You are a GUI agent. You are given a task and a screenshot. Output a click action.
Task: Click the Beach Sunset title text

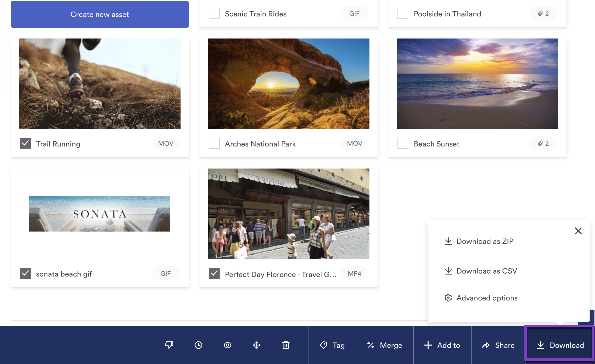437,144
